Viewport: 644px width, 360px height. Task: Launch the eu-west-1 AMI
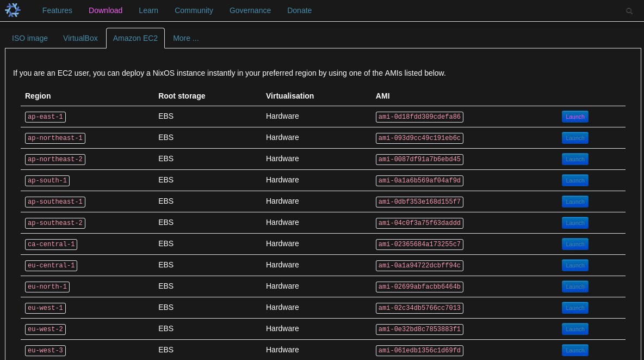575,308
